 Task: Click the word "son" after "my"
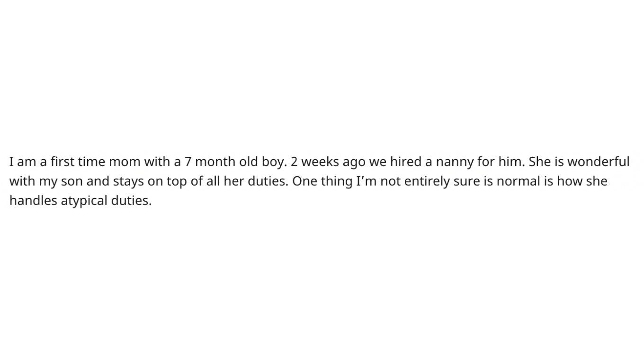tap(72, 182)
